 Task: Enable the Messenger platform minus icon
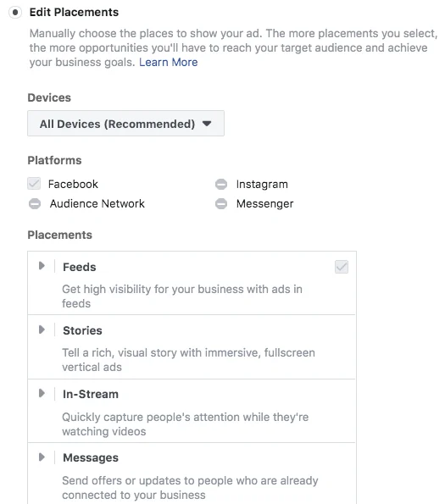(221, 203)
